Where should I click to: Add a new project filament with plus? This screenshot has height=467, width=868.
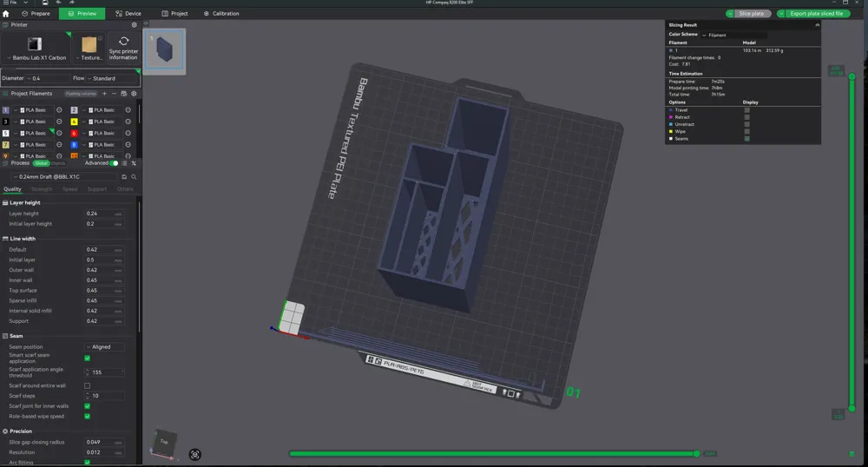[104, 94]
